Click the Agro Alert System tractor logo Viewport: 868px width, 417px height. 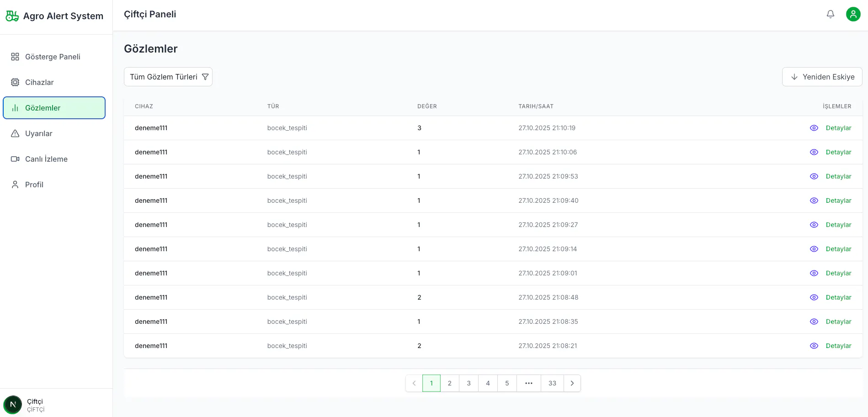click(12, 16)
